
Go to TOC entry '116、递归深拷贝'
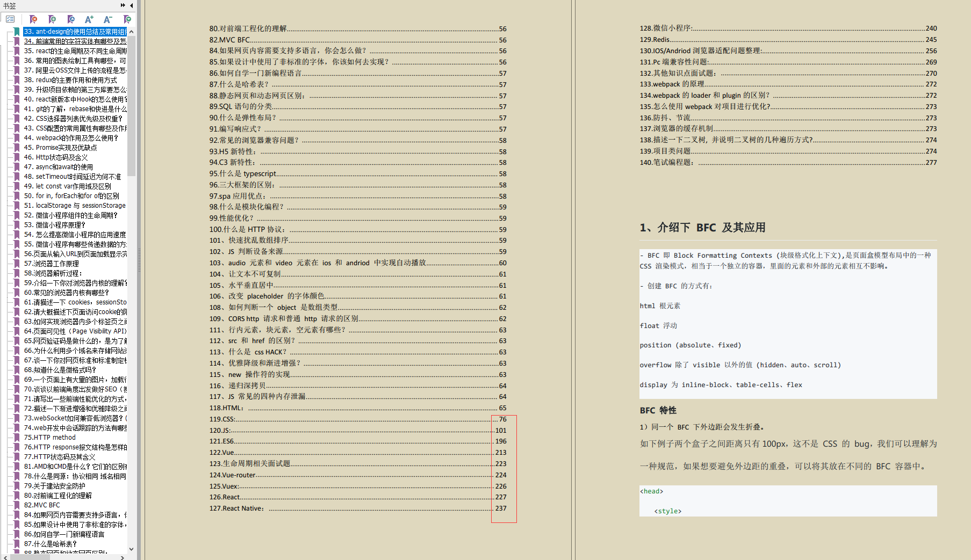358,386
